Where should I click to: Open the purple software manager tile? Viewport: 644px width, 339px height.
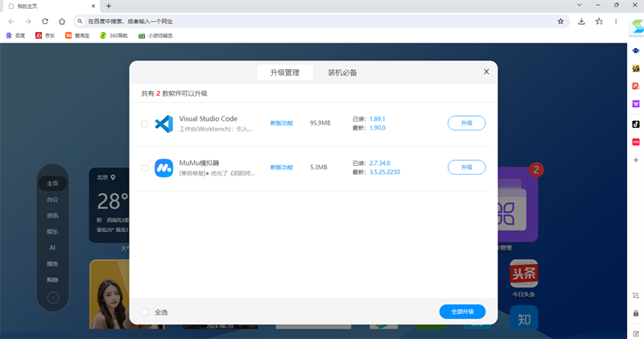[518, 205]
